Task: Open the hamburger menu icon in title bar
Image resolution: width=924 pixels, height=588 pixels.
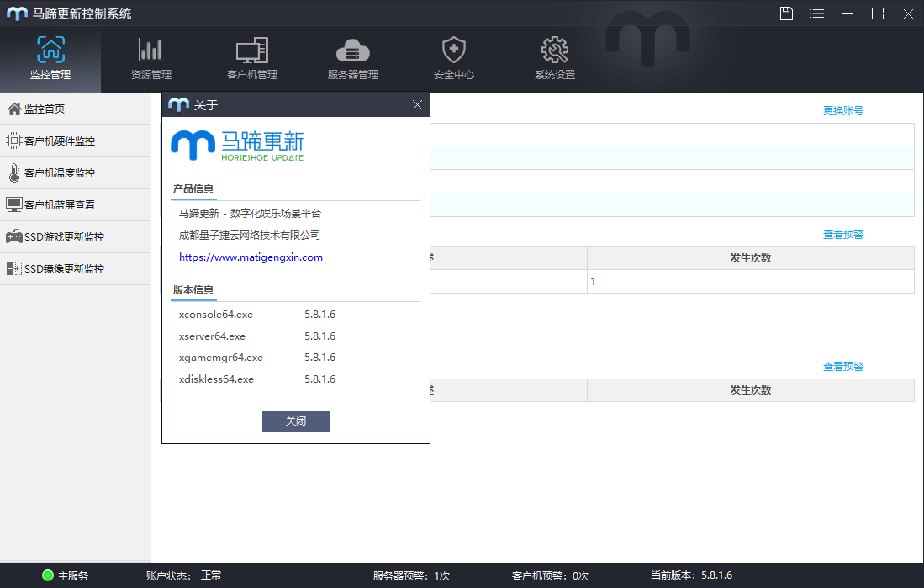Action: click(816, 13)
